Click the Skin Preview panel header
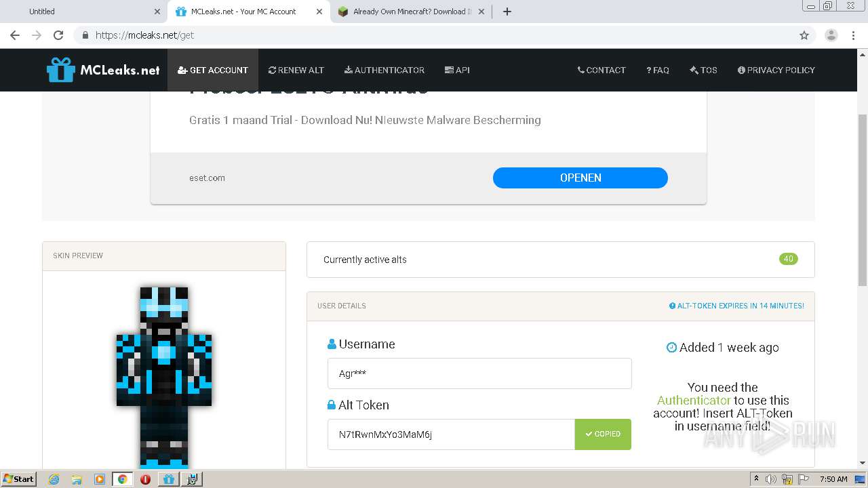This screenshot has height=488, width=868. (x=164, y=256)
